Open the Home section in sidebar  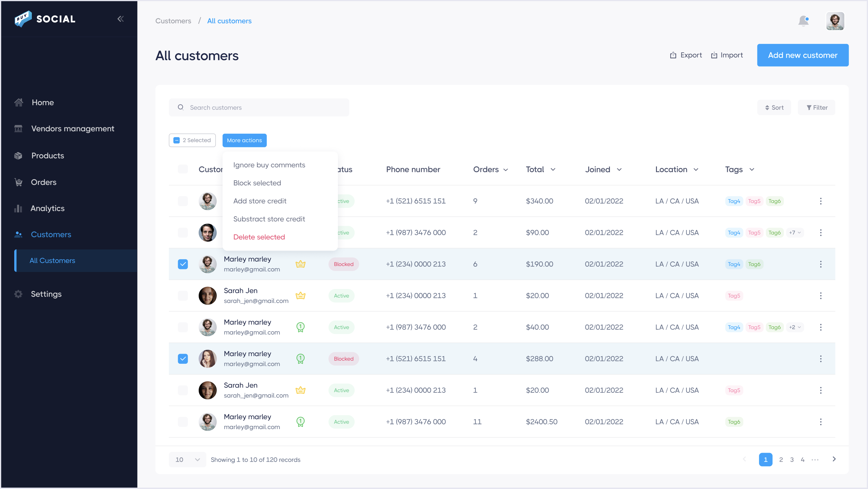point(42,102)
